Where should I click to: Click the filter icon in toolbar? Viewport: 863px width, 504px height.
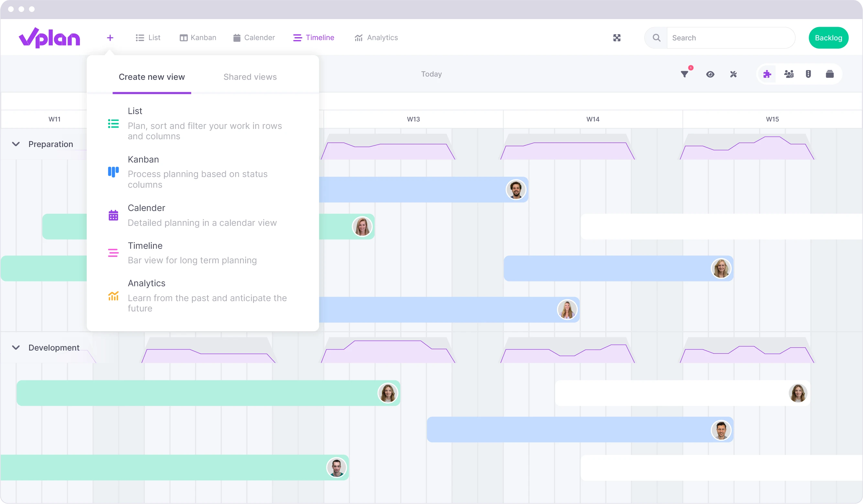pyautogui.click(x=685, y=74)
